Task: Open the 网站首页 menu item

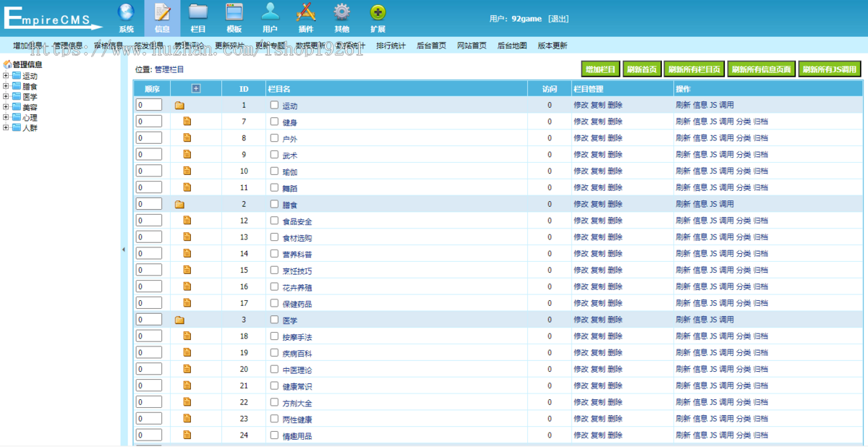Action: tap(472, 46)
